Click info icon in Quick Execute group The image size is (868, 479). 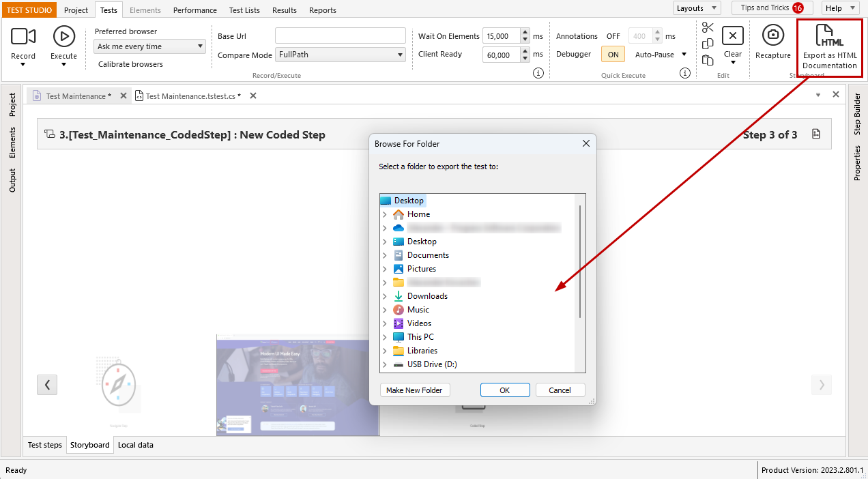(685, 73)
